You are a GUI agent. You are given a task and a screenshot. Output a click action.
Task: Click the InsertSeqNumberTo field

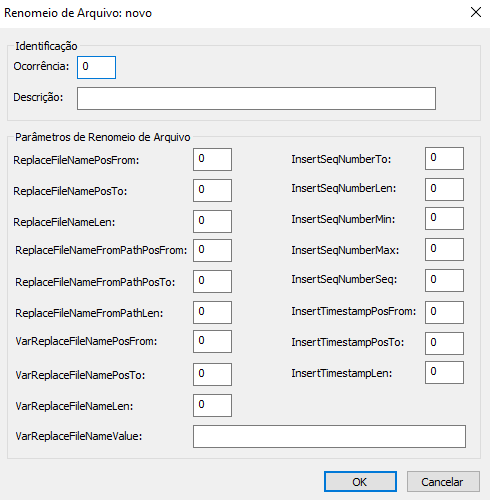pyautogui.click(x=444, y=158)
